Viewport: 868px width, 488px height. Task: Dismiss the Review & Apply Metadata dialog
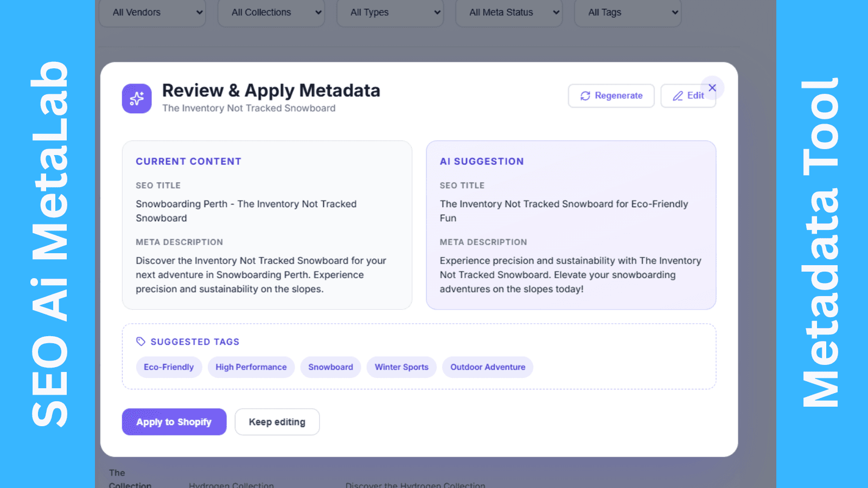click(712, 87)
